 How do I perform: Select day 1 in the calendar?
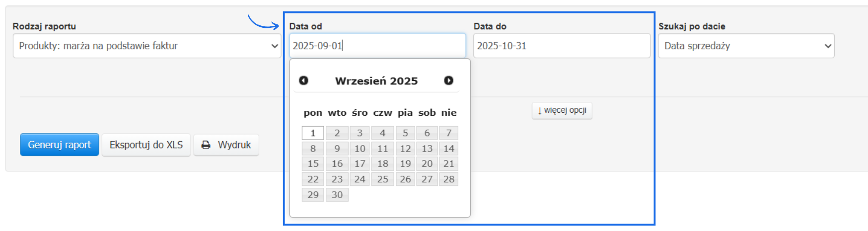coord(313,133)
